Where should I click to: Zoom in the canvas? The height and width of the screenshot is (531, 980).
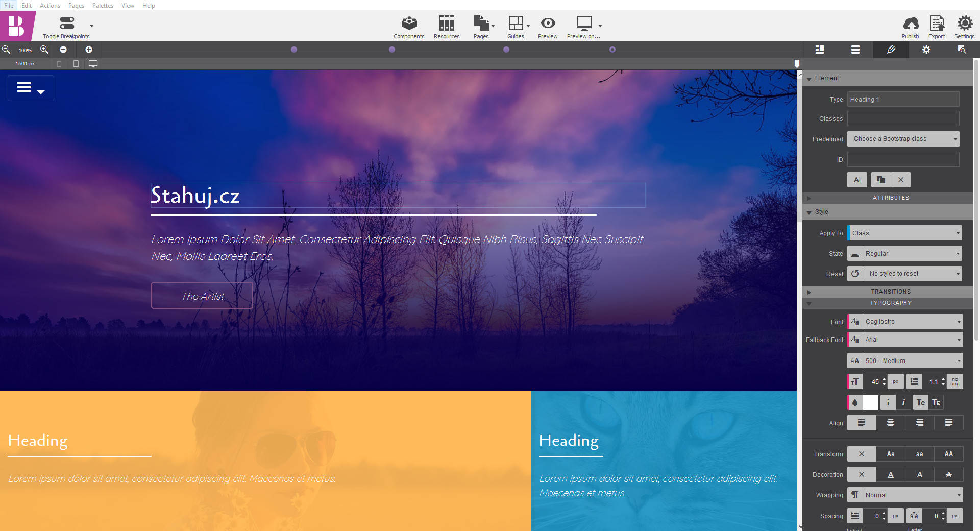44,50
